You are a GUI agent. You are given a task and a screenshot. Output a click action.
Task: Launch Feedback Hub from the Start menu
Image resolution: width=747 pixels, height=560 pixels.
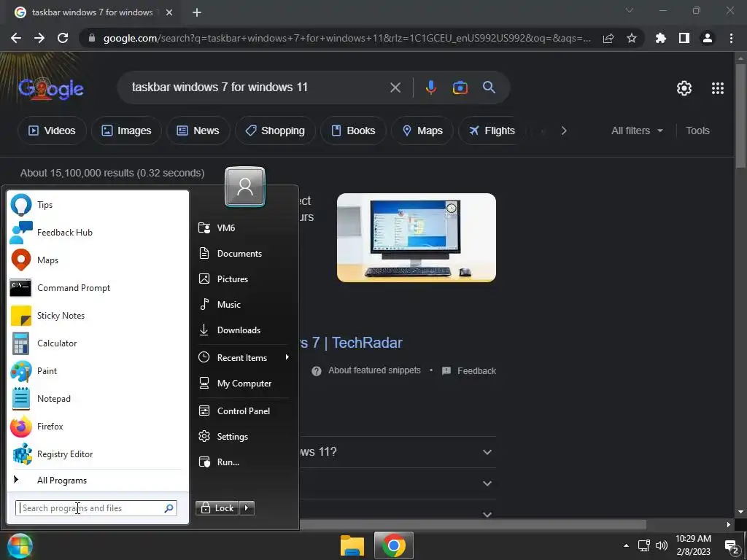(98, 233)
